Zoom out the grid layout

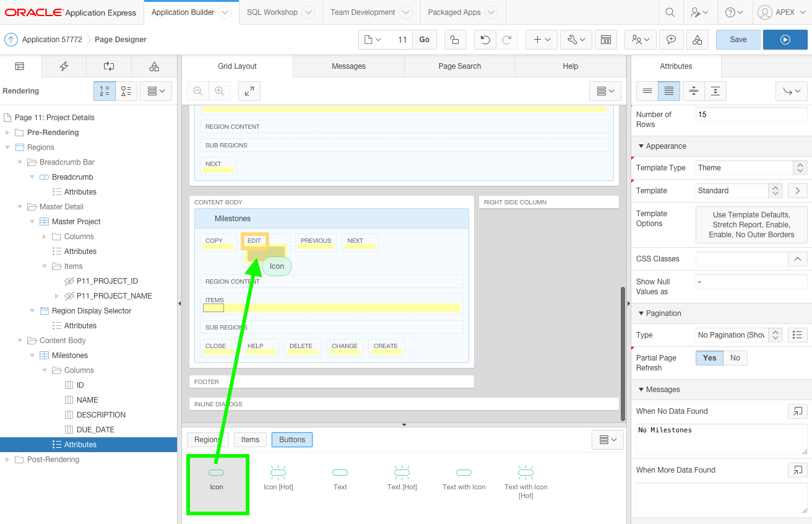pyautogui.click(x=198, y=91)
